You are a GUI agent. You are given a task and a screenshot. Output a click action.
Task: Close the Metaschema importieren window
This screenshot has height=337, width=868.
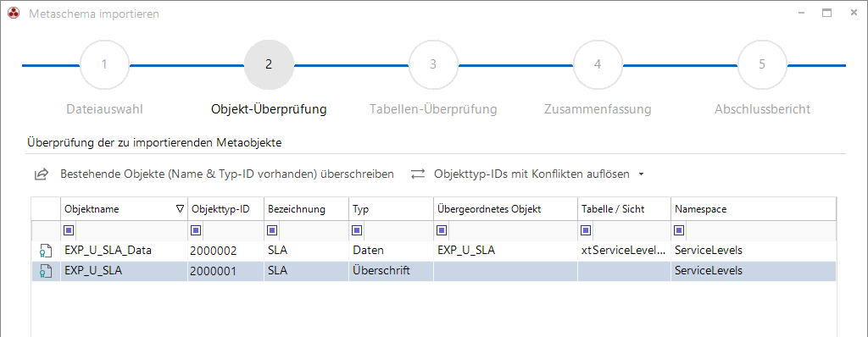[854, 14]
